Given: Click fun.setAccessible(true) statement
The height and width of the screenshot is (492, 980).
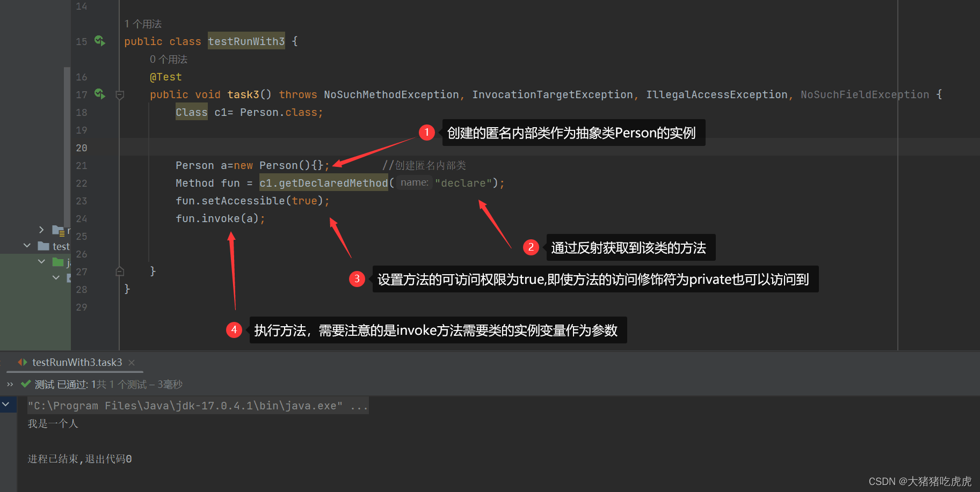Looking at the screenshot, I should click(x=252, y=201).
